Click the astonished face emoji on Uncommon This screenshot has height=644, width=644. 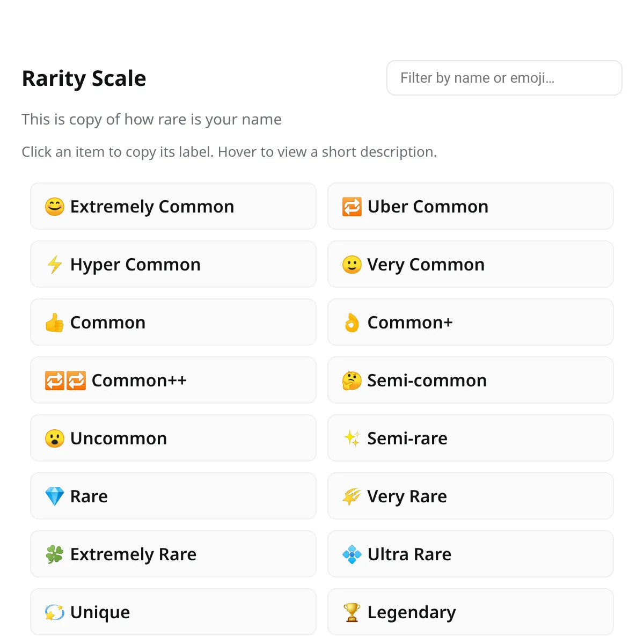coord(54,438)
